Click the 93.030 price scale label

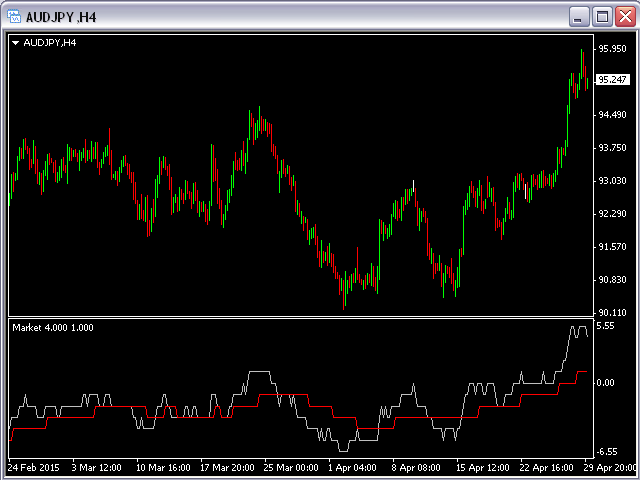click(610, 181)
